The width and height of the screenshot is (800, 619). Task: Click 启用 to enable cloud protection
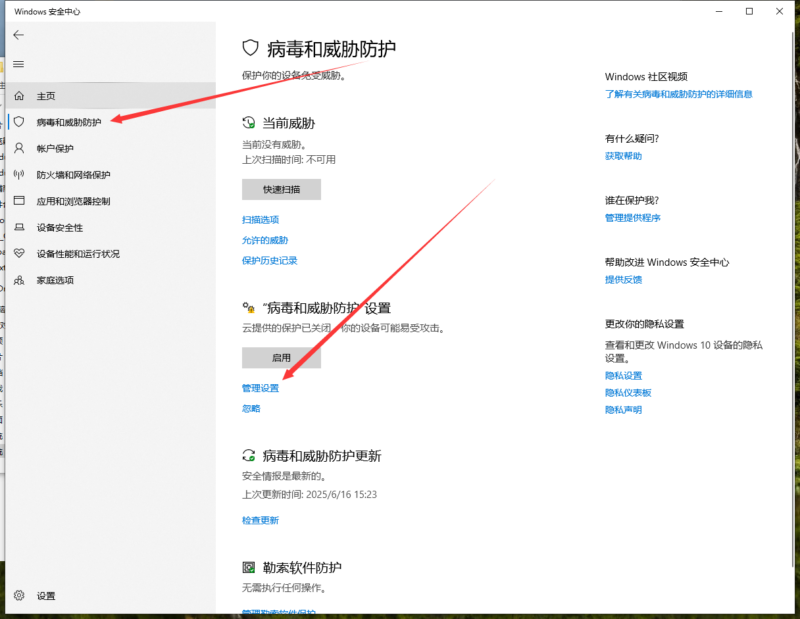280,357
